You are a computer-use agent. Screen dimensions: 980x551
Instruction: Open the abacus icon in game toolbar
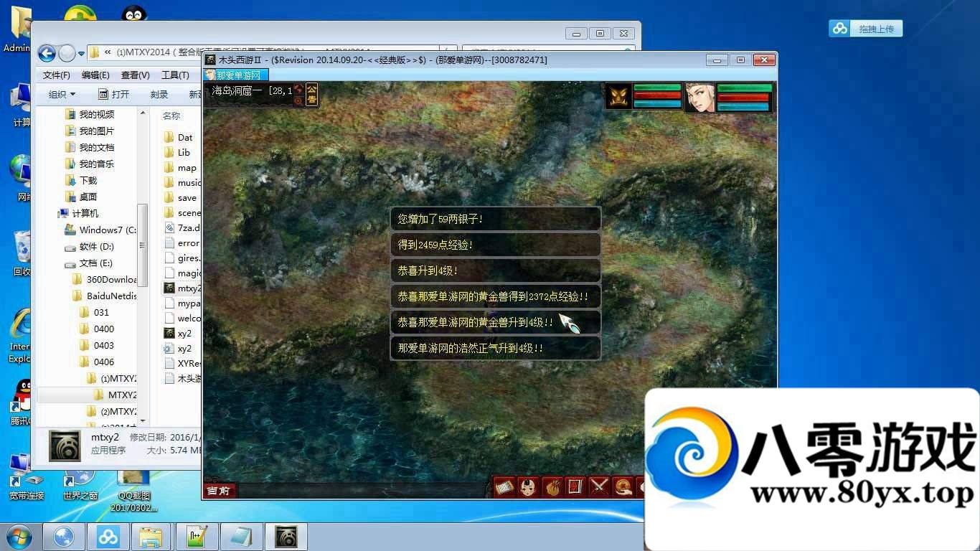[x=504, y=487]
